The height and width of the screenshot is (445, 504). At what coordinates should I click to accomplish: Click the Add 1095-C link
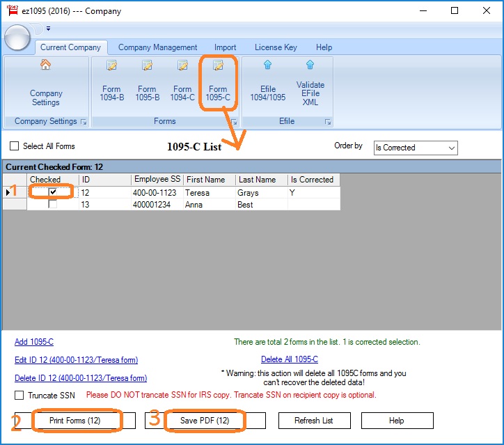tap(34, 342)
